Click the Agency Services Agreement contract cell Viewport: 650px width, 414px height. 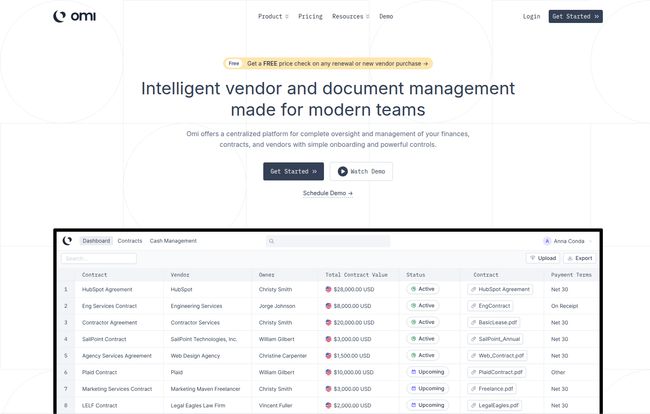point(117,356)
